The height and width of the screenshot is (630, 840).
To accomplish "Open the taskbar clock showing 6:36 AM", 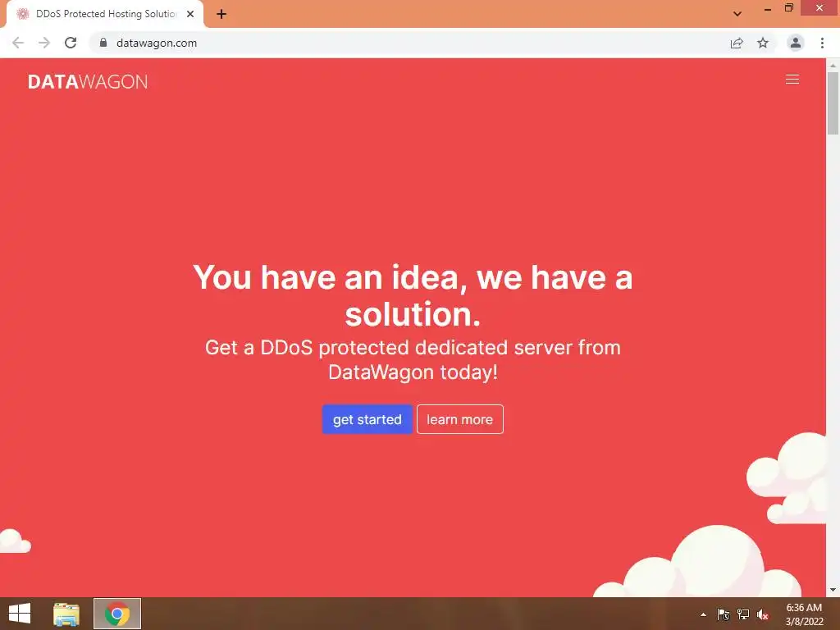I will pyautogui.click(x=804, y=614).
